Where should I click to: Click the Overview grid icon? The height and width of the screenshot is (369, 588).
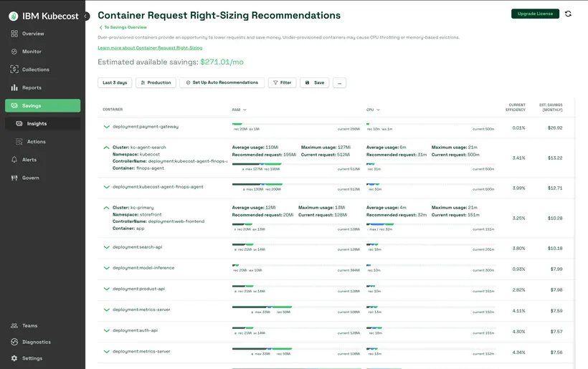(14, 34)
